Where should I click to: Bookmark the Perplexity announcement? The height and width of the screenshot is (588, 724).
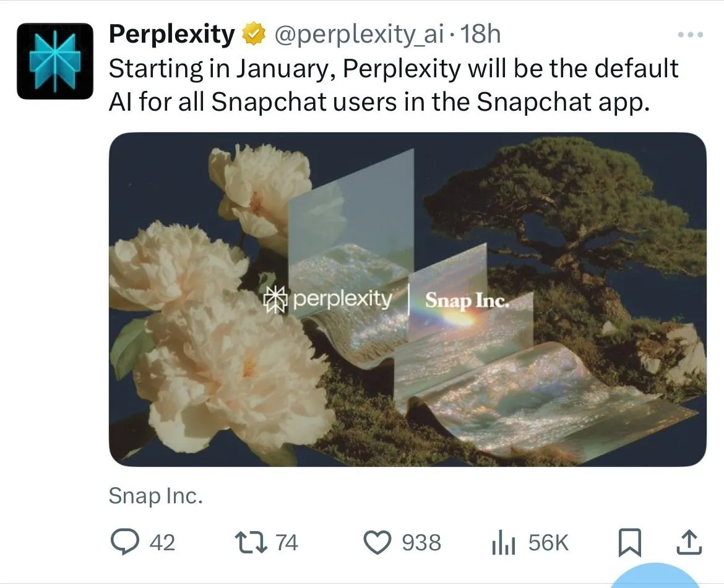631,542
